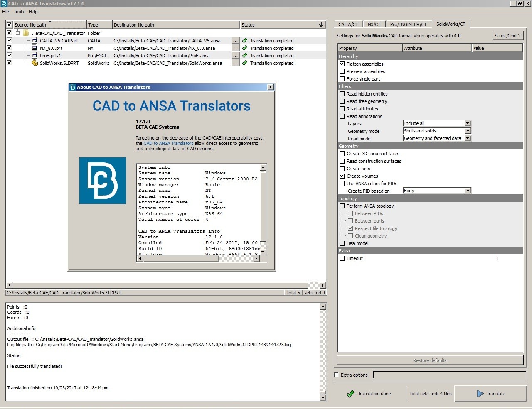Browse destination path for ProE.ansa

click(236, 56)
